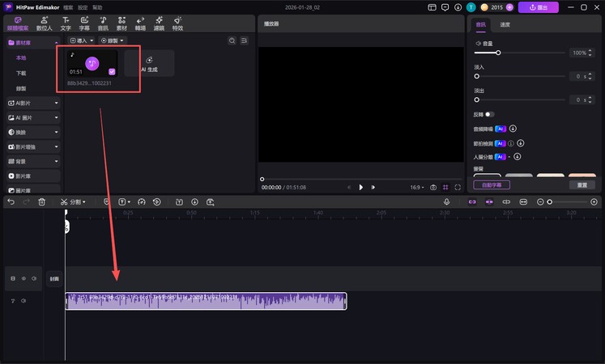Open the 特效 effects panel
Screen dimensions: 605x364
pos(177,22)
